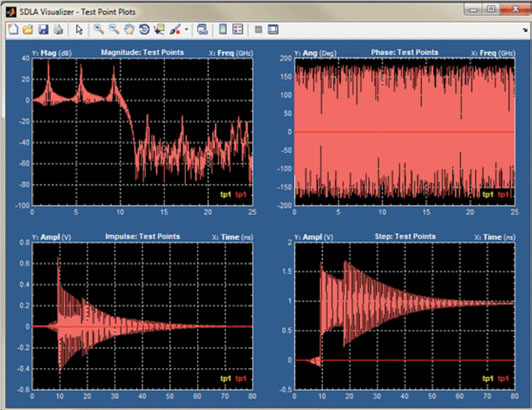Click the yellow tp1 legend in Magnitude plot
The image size is (532, 410).
pos(226,194)
